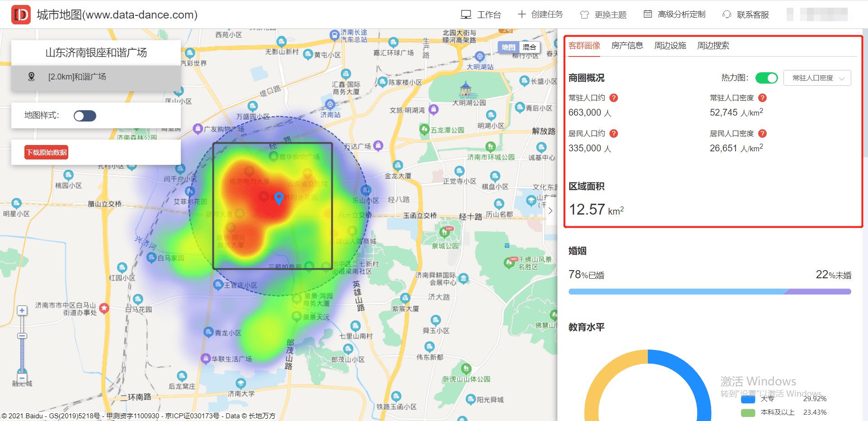
Task: Click location pin icon beside 和谐广场
Action: click(31, 77)
